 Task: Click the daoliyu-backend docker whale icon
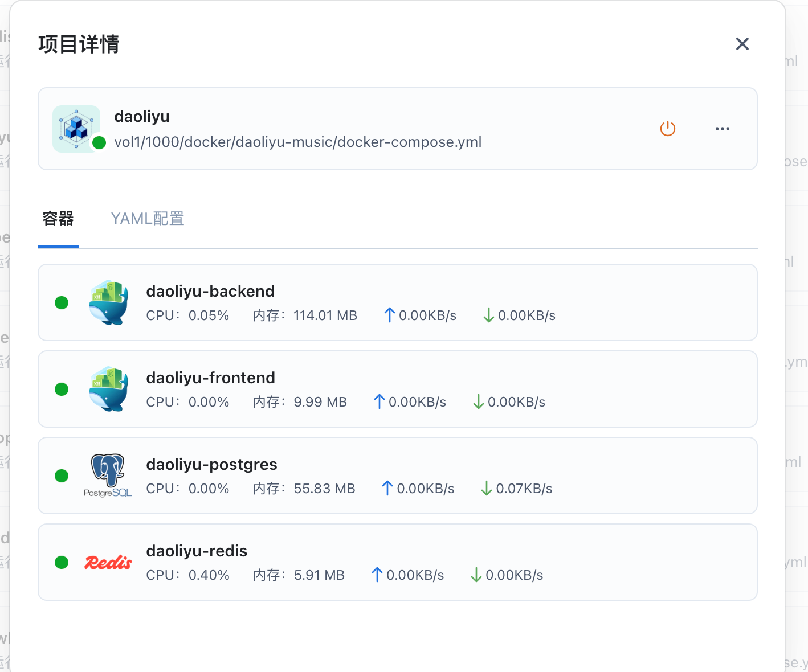[108, 302]
